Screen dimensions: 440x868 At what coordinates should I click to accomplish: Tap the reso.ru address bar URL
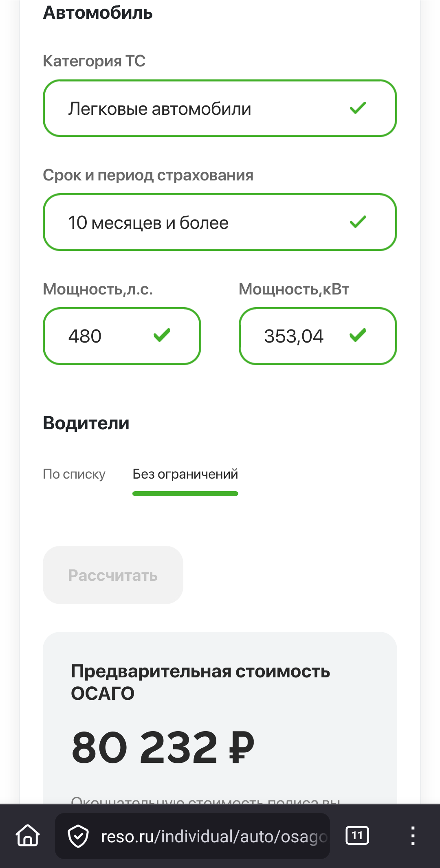(213, 837)
